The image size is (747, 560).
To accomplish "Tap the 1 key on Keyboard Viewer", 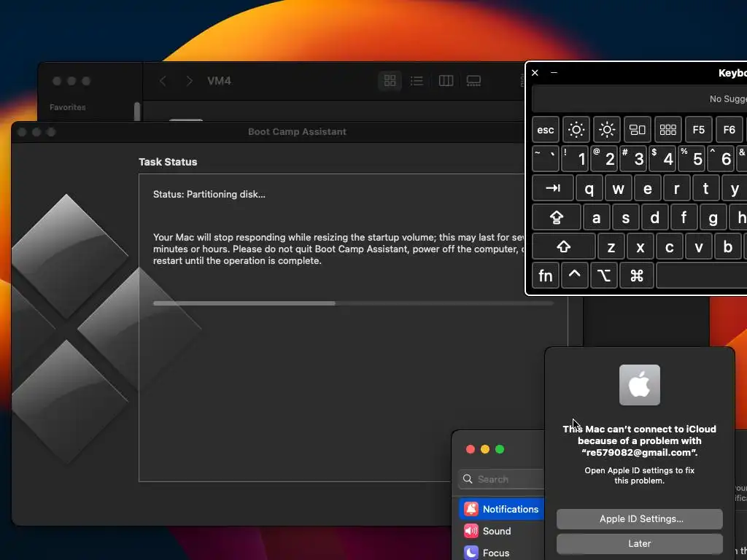I will pos(575,158).
